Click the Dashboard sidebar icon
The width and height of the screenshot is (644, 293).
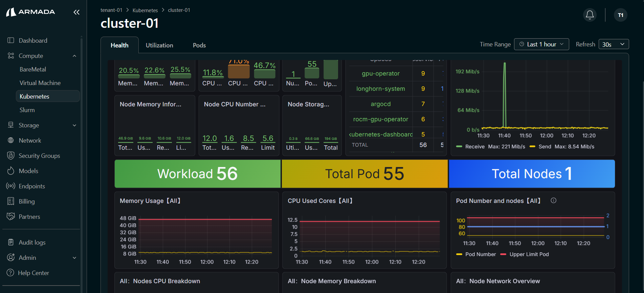[x=11, y=40]
